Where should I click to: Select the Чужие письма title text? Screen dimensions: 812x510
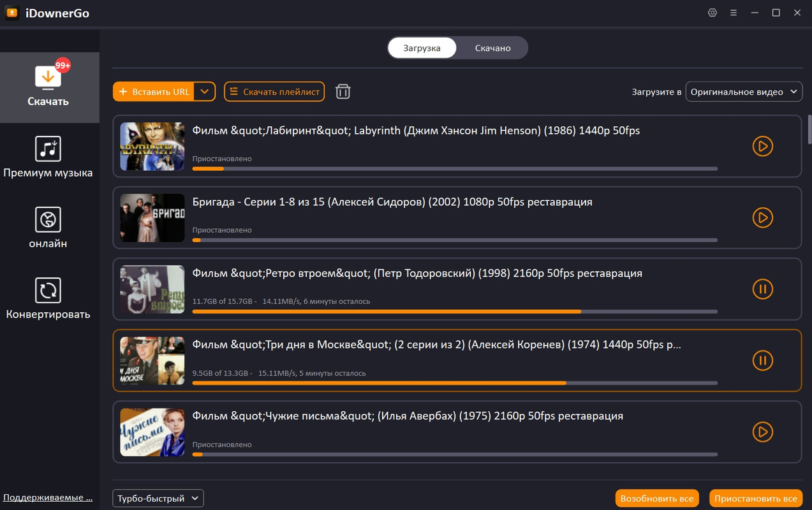click(408, 416)
